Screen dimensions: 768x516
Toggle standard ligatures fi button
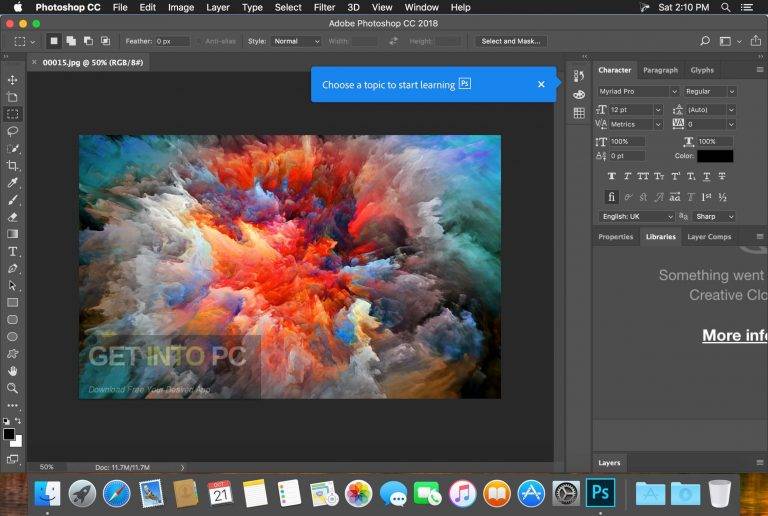611,197
